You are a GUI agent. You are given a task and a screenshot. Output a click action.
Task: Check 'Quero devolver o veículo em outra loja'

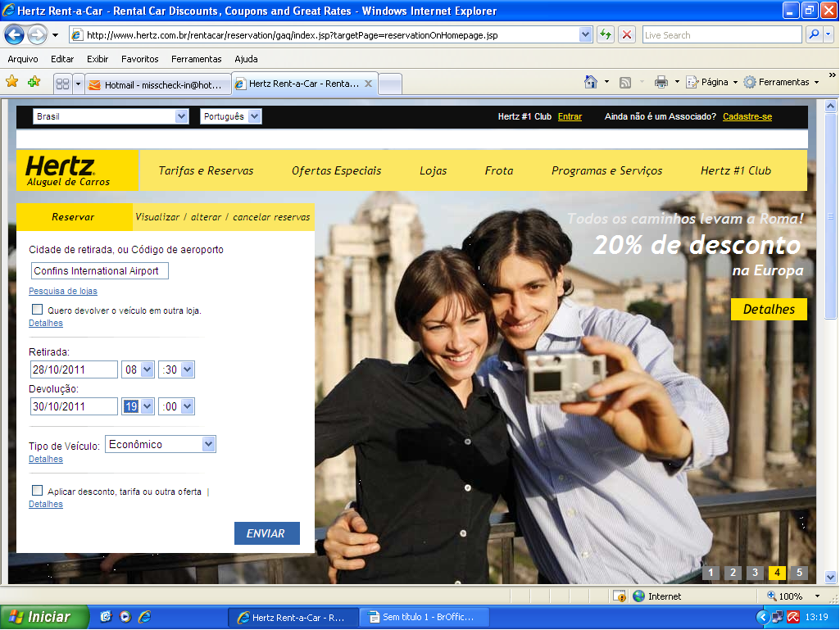[x=37, y=310]
